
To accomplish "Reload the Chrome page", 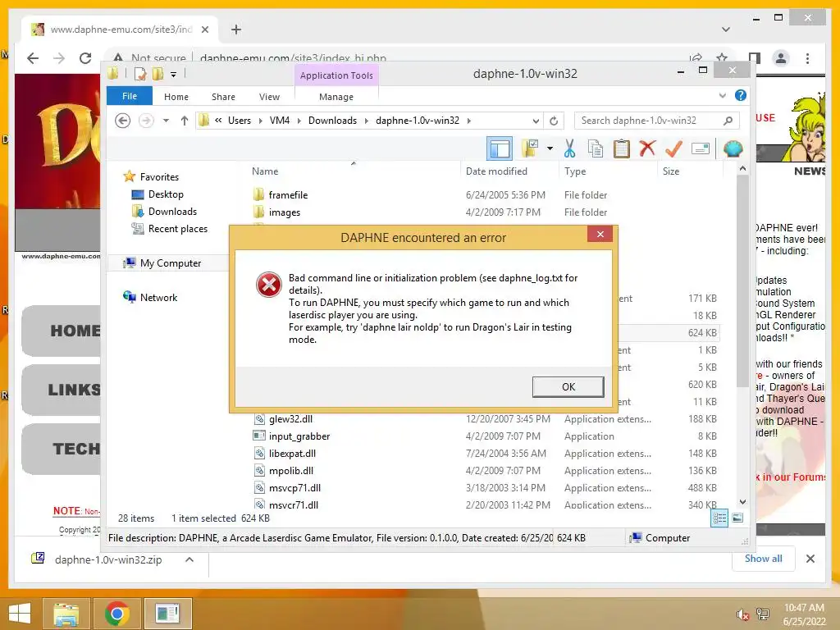I will click(85, 58).
